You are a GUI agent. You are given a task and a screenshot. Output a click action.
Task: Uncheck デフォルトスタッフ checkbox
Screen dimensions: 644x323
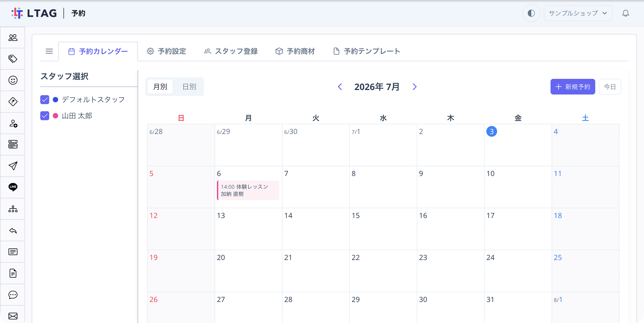pos(45,100)
